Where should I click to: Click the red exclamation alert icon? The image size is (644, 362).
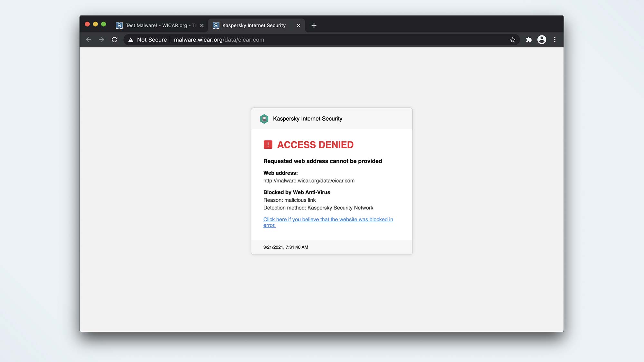[x=268, y=145]
